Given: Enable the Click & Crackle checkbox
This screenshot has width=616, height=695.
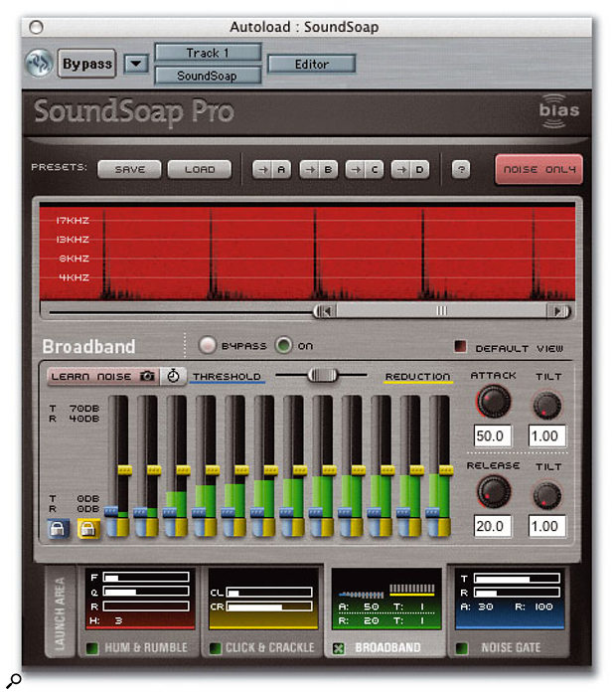Looking at the screenshot, I should pos(216,648).
